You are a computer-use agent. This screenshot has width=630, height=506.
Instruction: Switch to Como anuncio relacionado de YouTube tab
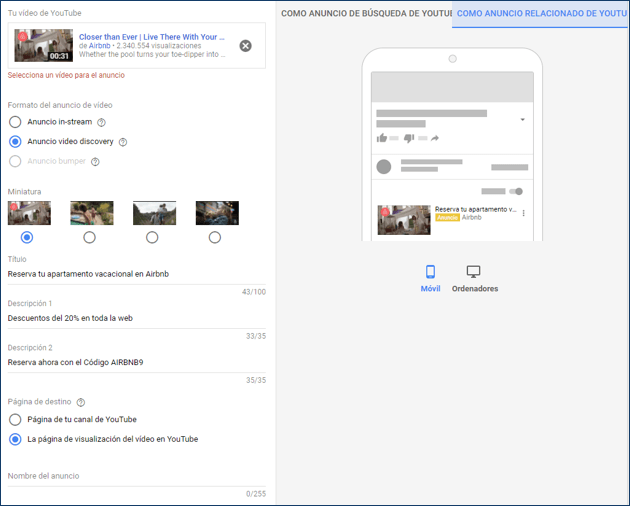point(541,13)
